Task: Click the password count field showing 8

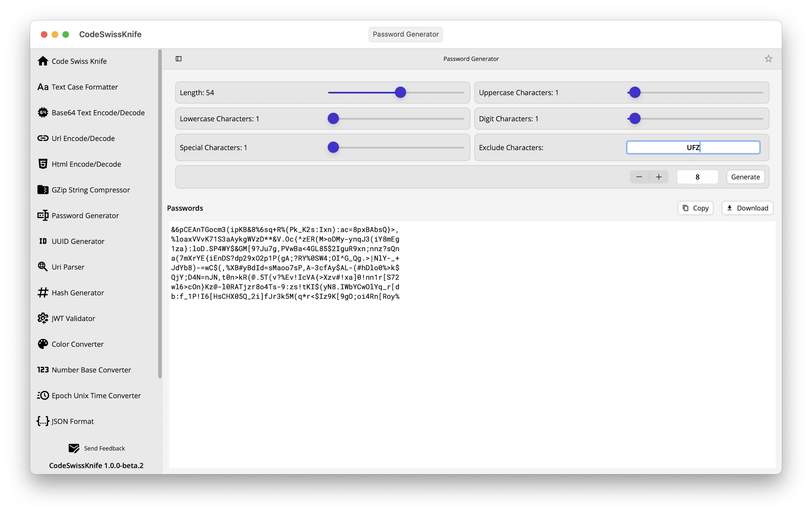Action: click(697, 177)
